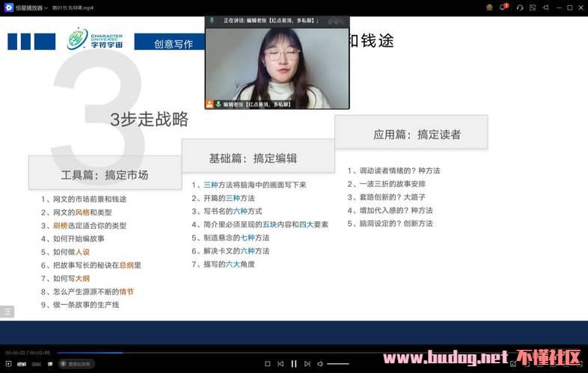Screen dimensions: 588x373
Task: Click the playback time readout
Action: click(28, 353)
